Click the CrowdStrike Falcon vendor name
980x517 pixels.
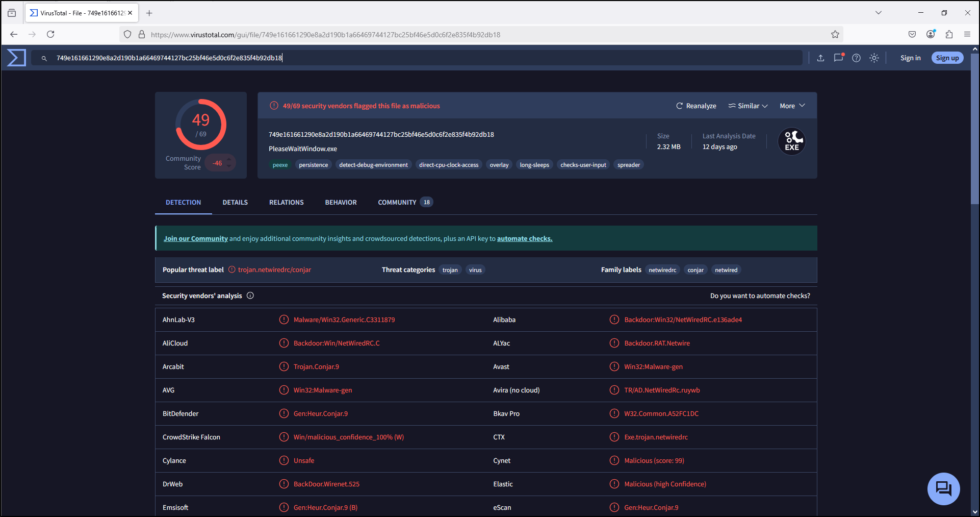(x=191, y=437)
